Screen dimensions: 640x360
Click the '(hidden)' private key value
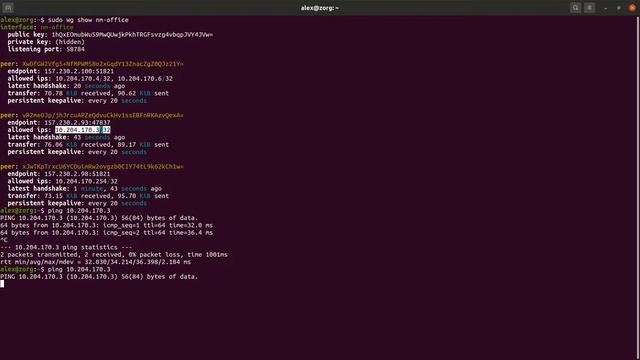[70, 42]
